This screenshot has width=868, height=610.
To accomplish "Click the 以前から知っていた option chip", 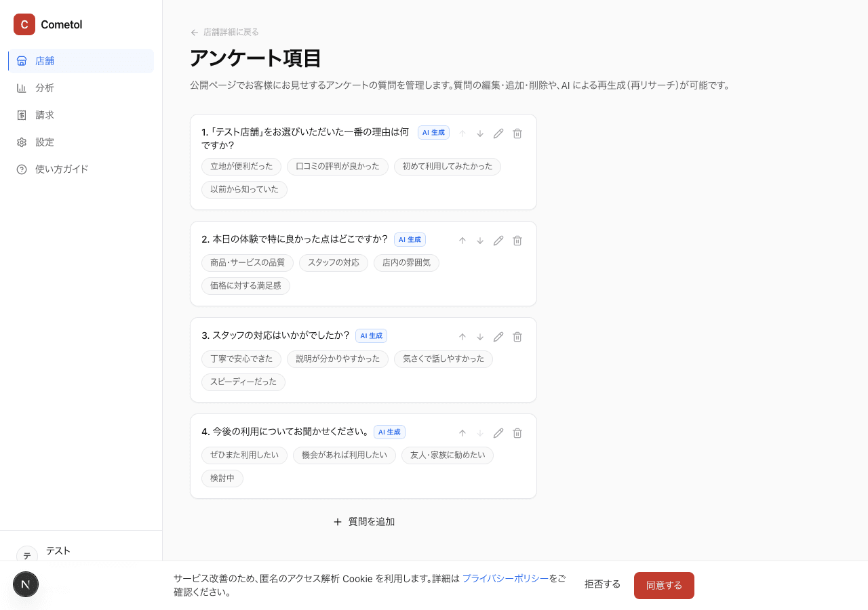I will [244, 190].
